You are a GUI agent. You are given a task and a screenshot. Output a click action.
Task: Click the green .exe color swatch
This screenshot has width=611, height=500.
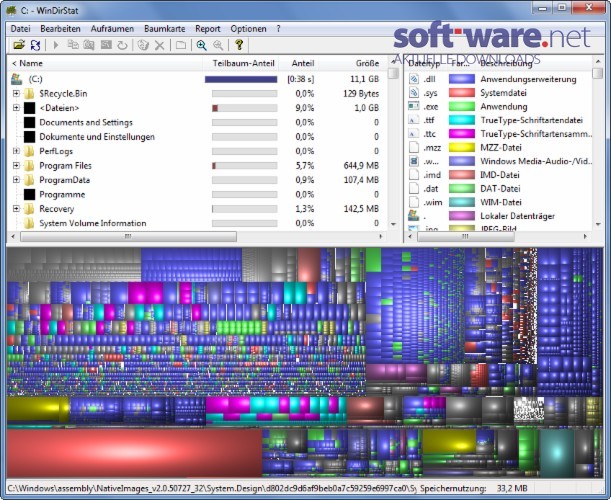click(462, 106)
